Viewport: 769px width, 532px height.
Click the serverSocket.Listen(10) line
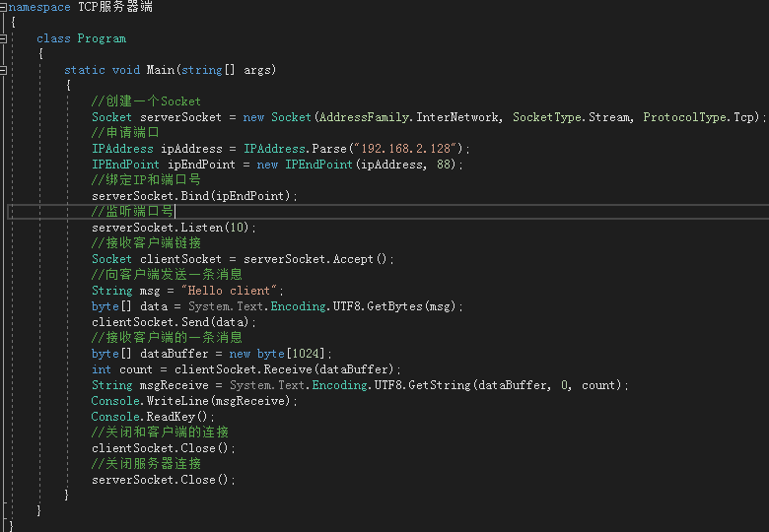(x=174, y=228)
